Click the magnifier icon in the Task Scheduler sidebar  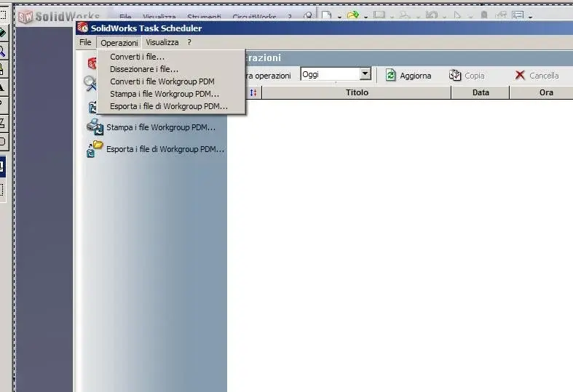coord(90,83)
